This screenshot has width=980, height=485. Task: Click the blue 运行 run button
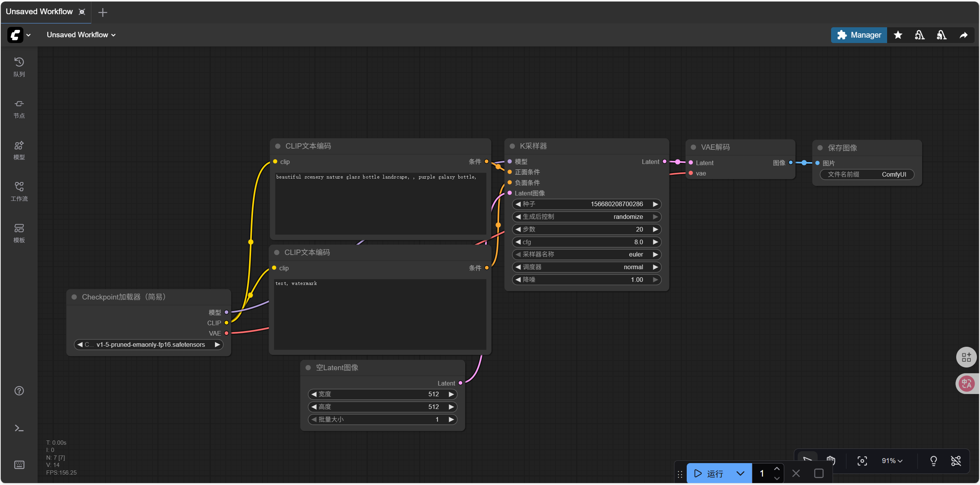point(709,473)
